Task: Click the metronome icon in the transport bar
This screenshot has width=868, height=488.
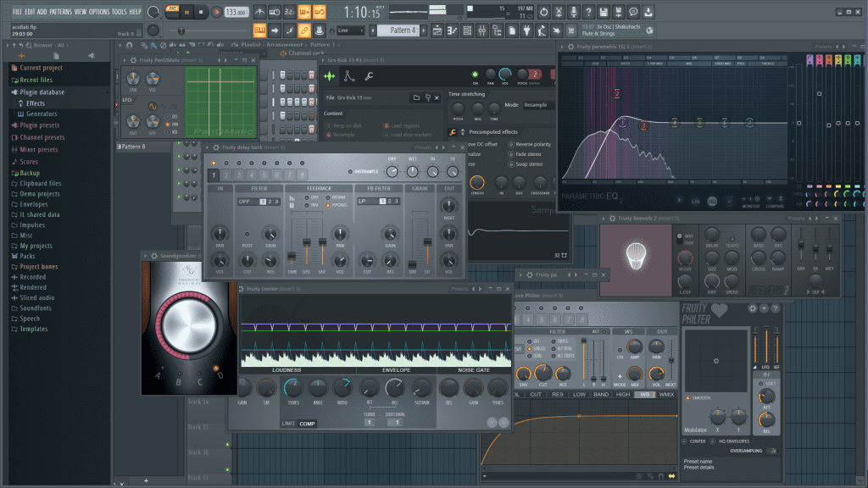Action: pos(261,11)
